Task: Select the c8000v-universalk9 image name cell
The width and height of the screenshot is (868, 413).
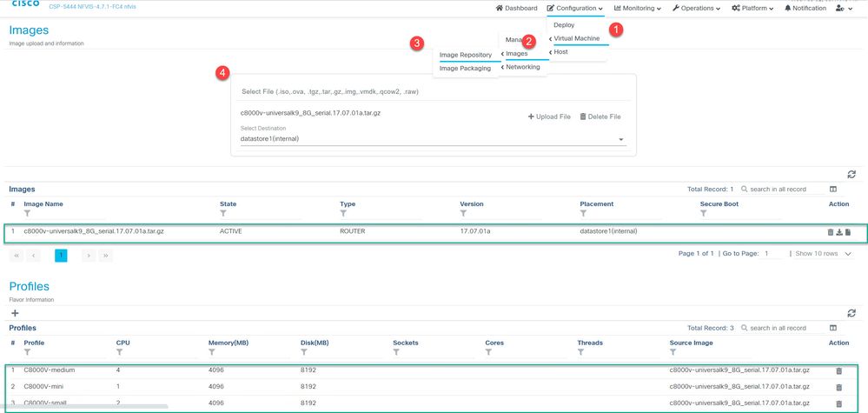Action: [x=94, y=231]
